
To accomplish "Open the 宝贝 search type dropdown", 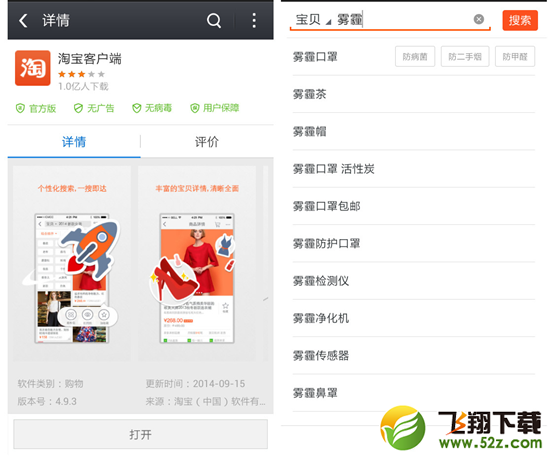I will click(x=313, y=20).
